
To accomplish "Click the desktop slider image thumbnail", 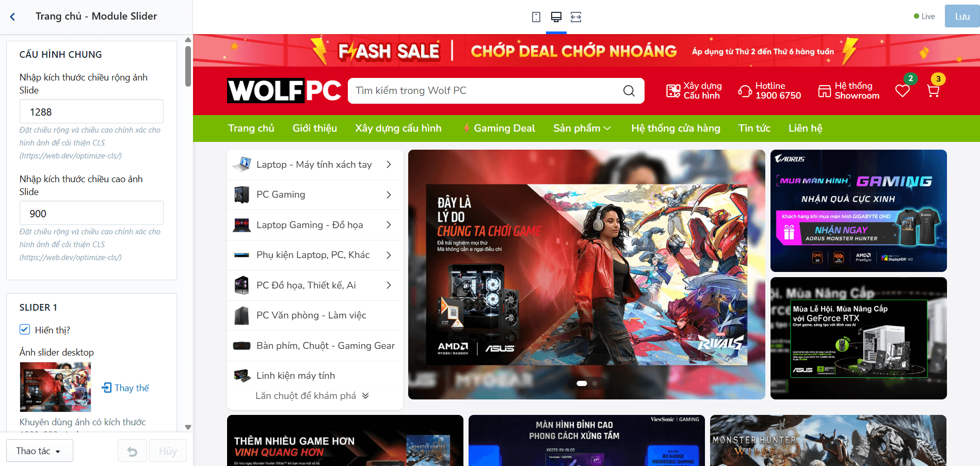I will tap(55, 387).
